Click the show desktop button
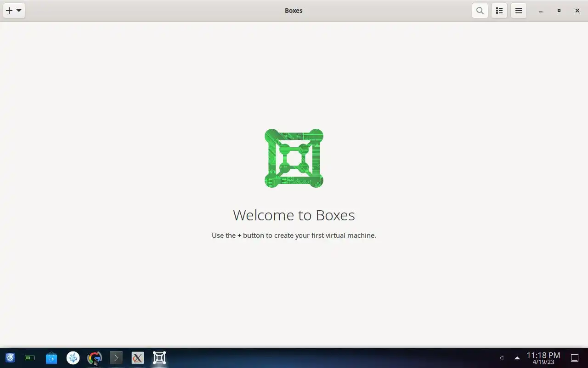The width and height of the screenshot is (588, 368). pos(575,358)
